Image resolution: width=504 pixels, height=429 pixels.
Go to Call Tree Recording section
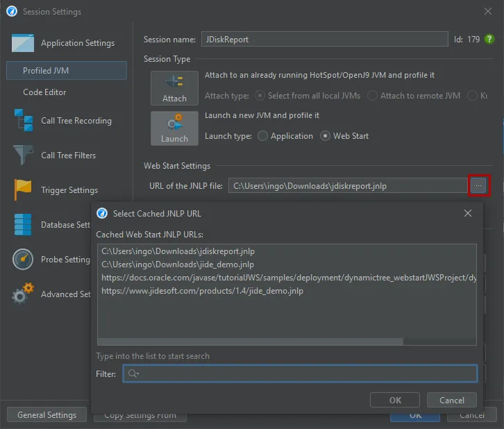pos(76,121)
